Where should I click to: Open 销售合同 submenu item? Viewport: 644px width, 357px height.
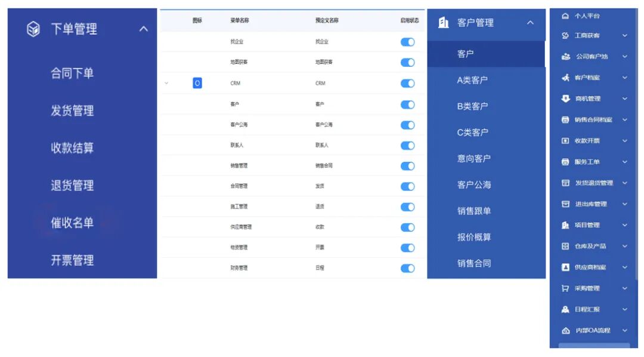[474, 263]
